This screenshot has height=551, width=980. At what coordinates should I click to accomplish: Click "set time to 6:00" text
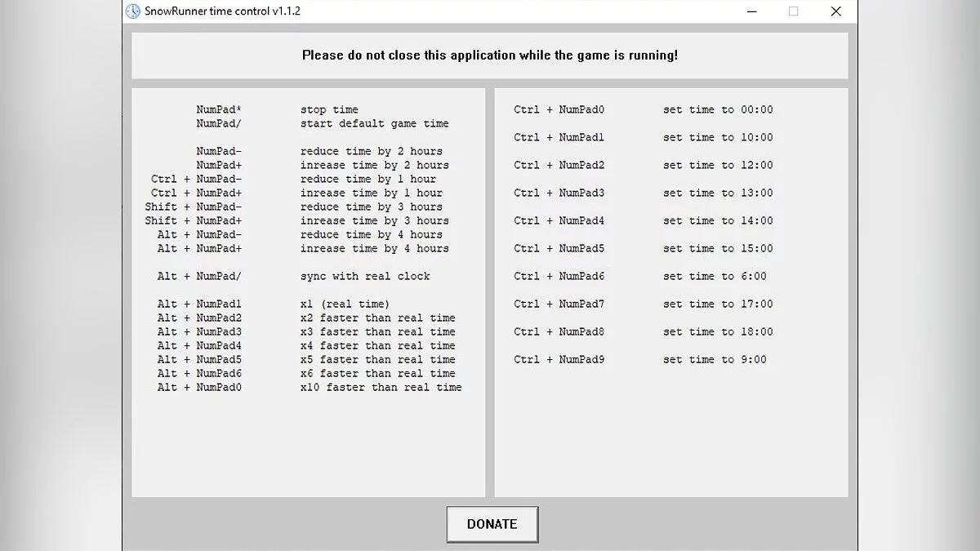point(715,276)
